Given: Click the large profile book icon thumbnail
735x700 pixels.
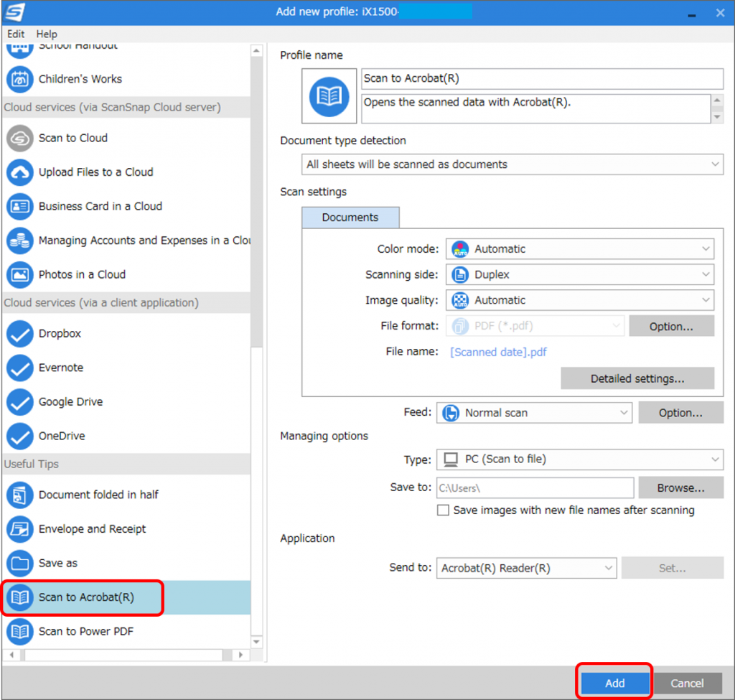Looking at the screenshot, I should point(329,96).
